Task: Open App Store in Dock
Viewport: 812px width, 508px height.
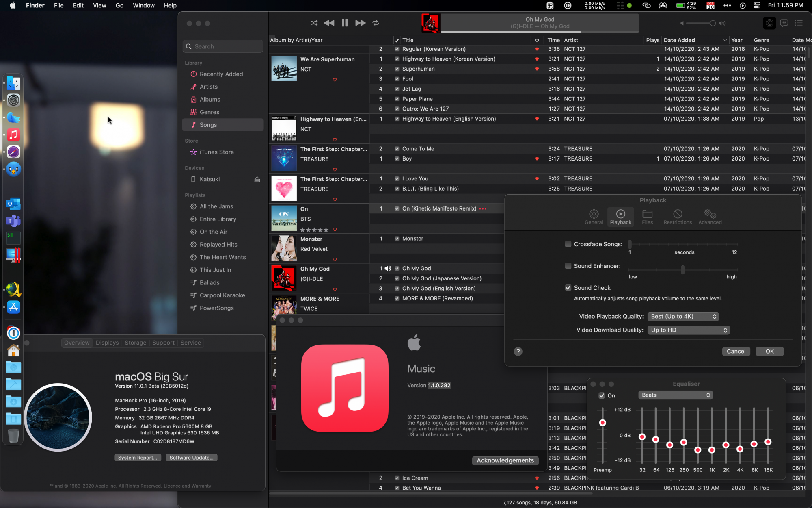Action: (13, 307)
